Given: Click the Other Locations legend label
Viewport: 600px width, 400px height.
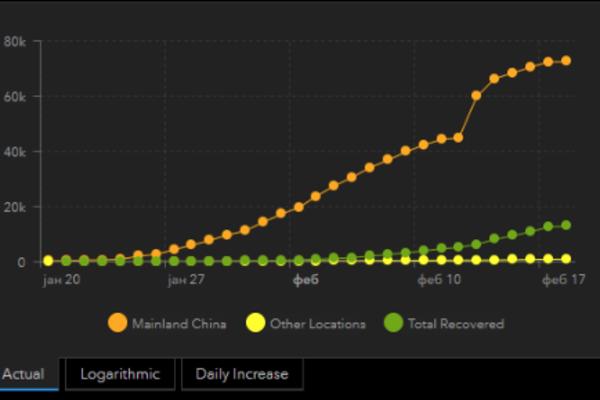Looking at the screenshot, I should tap(317, 324).
